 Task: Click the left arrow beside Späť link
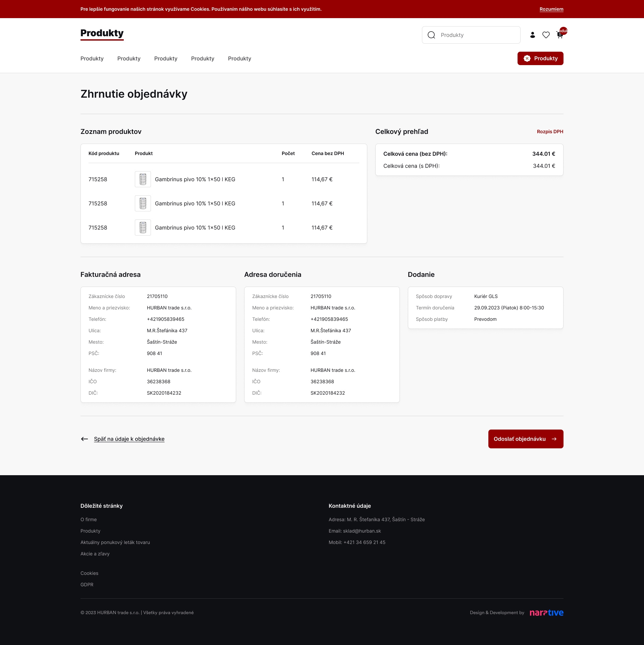(x=85, y=439)
